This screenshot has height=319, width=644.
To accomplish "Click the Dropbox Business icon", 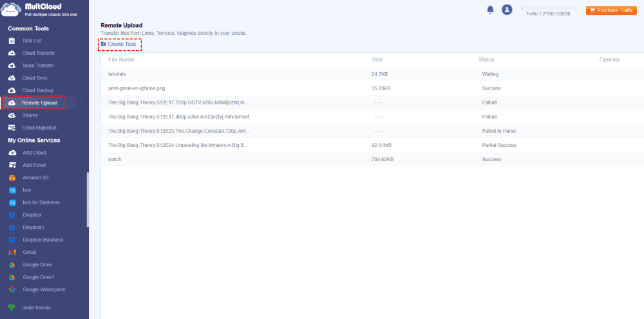I will (x=12, y=240).
